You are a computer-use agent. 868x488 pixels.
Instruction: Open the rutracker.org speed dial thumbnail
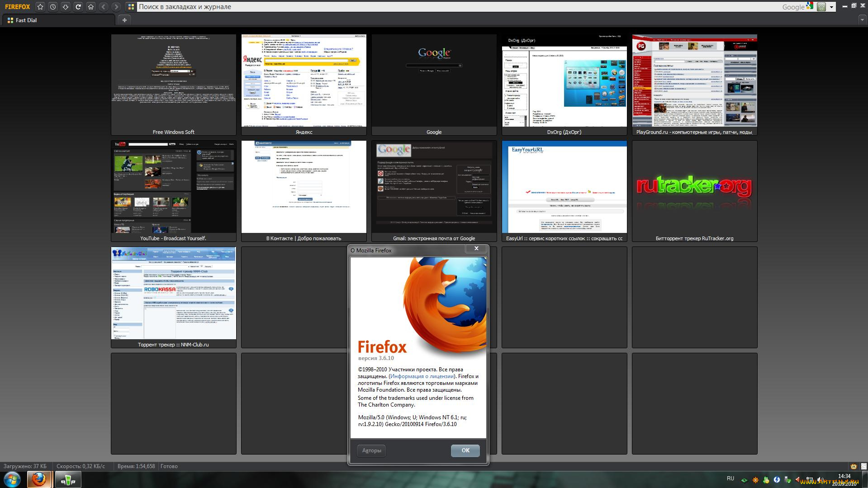(694, 187)
